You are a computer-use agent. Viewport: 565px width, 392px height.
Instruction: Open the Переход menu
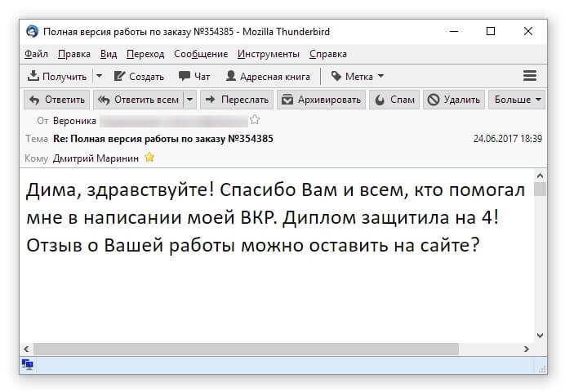pyautogui.click(x=145, y=54)
